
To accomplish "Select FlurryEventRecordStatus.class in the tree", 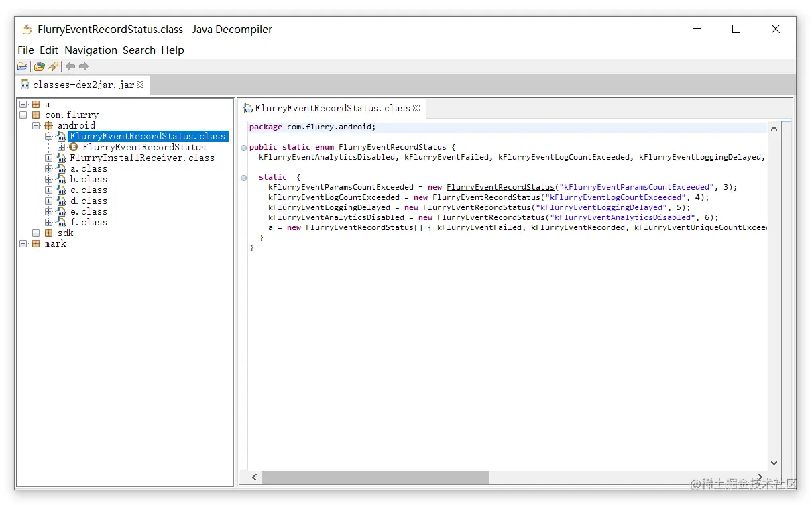I will [x=148, y=137].
